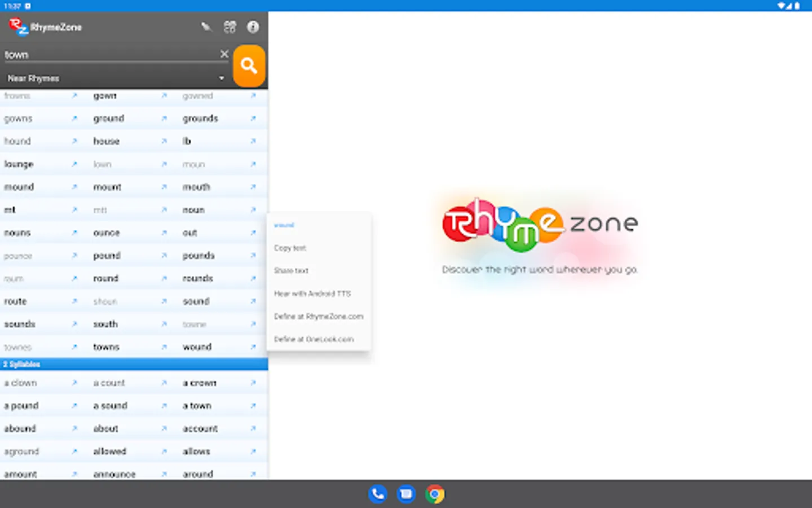Select the phrase 'a sound'
812x508 pixels.
111,405
